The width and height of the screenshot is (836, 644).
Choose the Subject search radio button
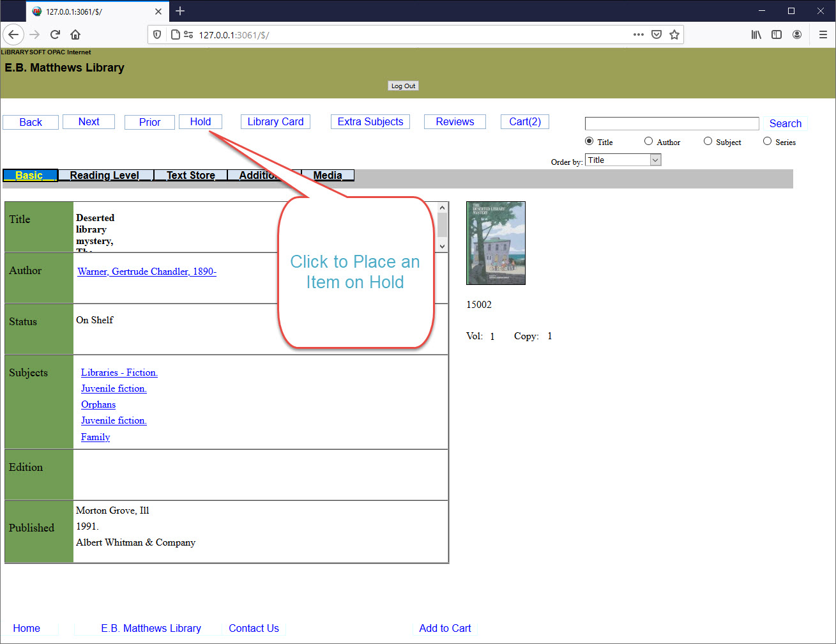pos(708,141)
